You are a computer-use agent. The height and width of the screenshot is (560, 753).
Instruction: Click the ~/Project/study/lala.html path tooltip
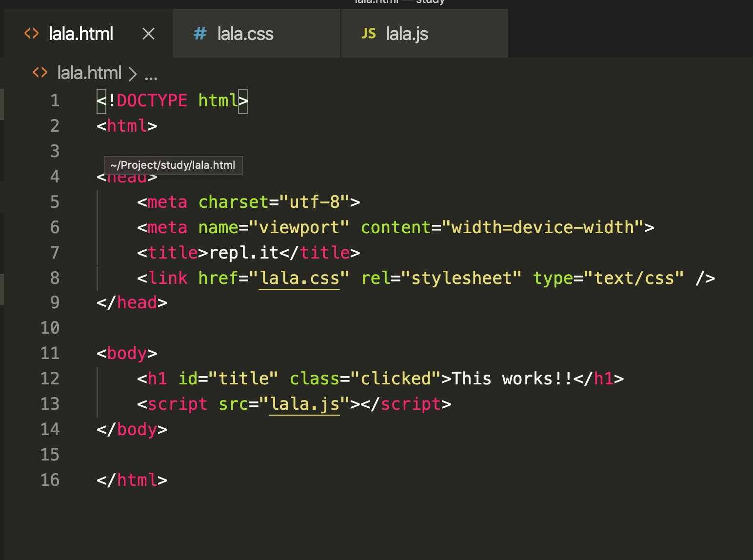click(173, 165)
